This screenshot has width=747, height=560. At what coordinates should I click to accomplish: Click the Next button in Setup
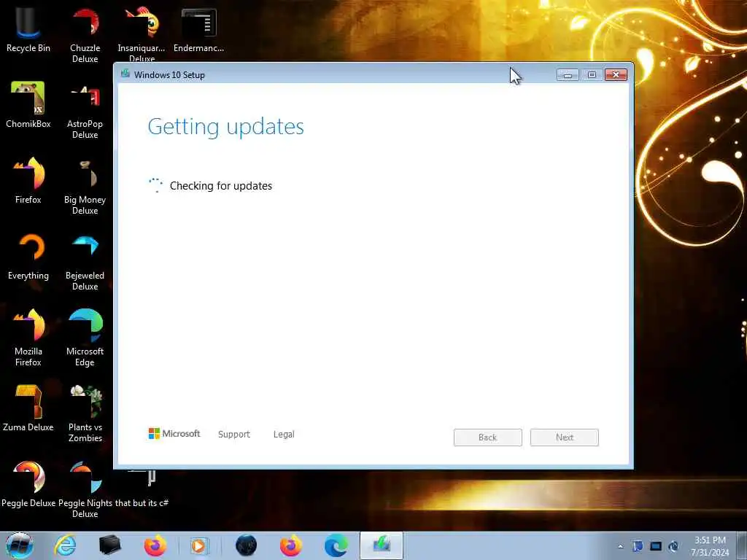pos(565,437)
